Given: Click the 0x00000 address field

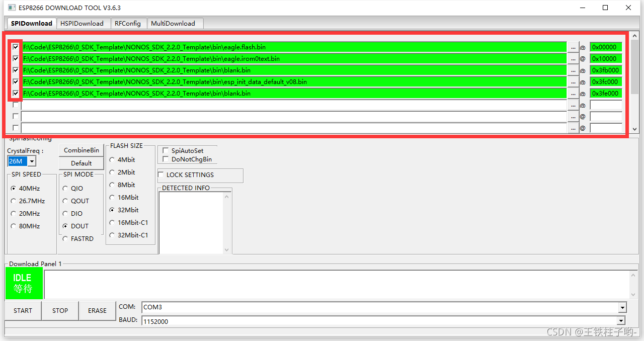Looking at the screenshot, I should tap(606, 47).
